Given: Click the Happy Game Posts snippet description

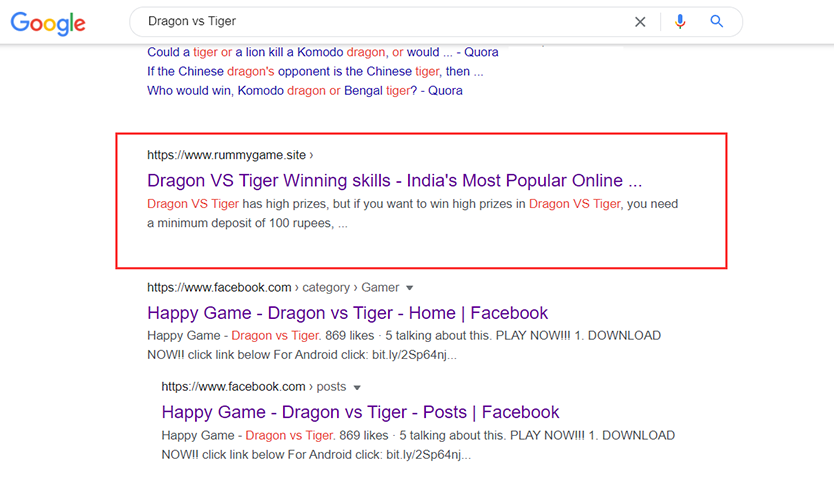Looking at the screenshot, I should (418, 445).
